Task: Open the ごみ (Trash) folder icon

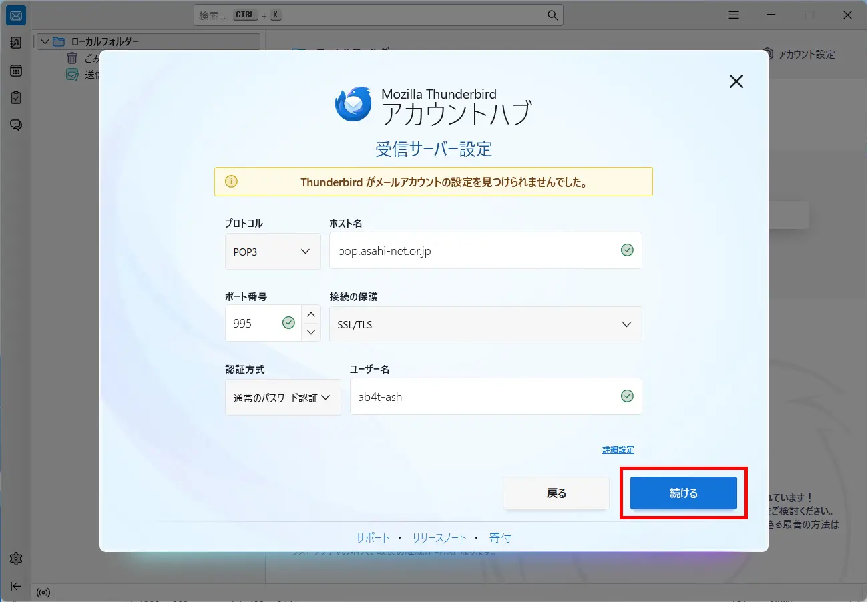Action: click(71, 58)
